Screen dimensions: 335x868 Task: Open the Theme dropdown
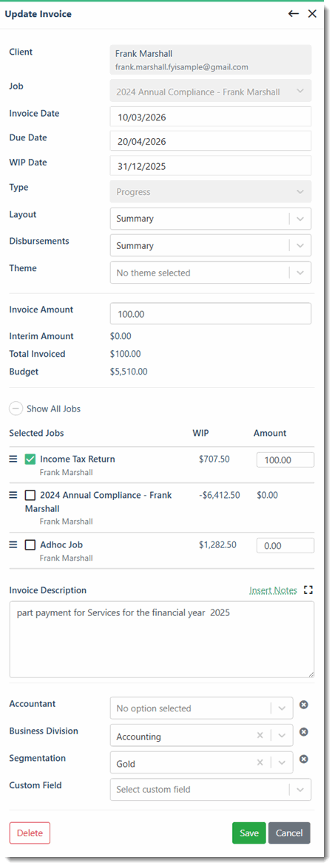click(x=211, y=273)
